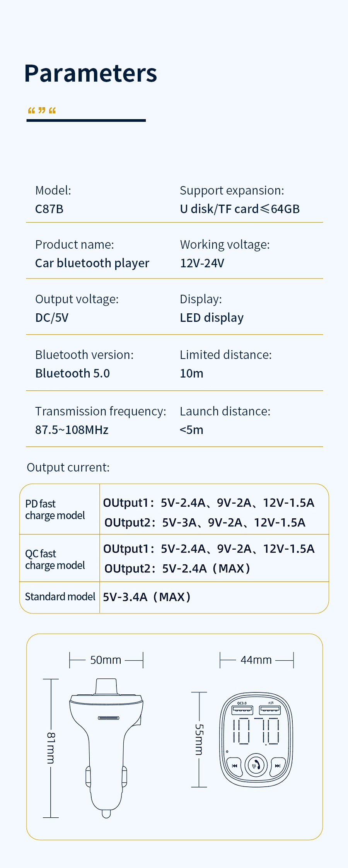This screenshot has height=868, width=348.
Task: Click the LED frequency display on device
Action: tap(256, 731)
